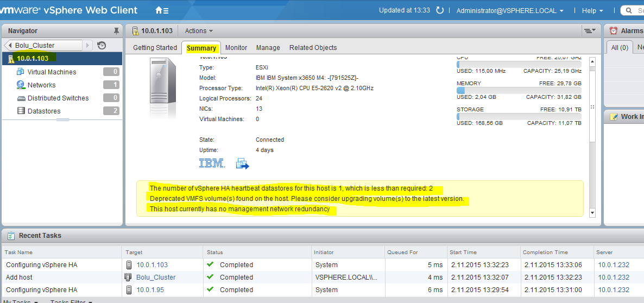Switch to the Monitor tab
This screenshot has width=644, height=303.
(x=236, y=48)
